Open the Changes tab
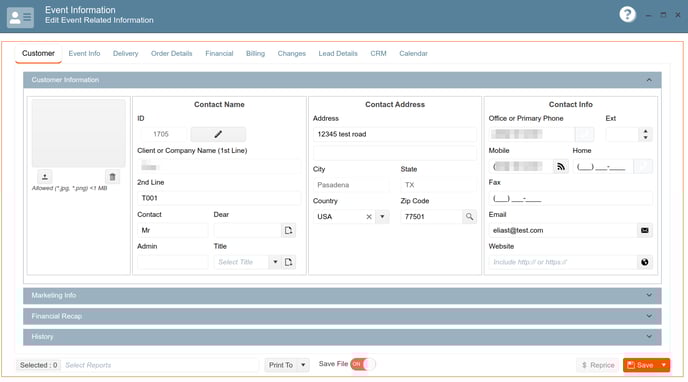Image resolution: width=688 pixels, height=382 pixels. tap(291, 54)
